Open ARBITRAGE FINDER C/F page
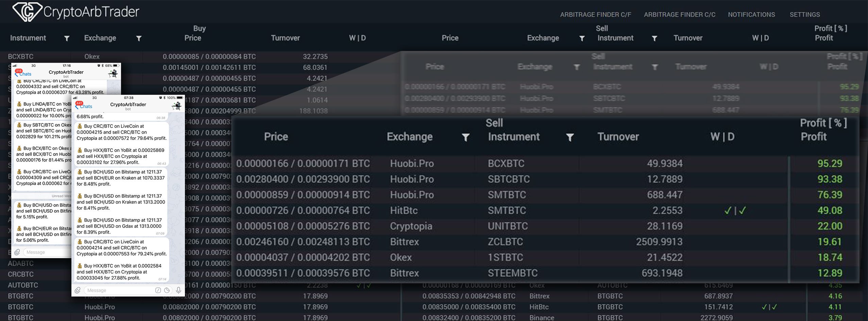The height and width of the screenshot is (321, 868). coord(595,15)
